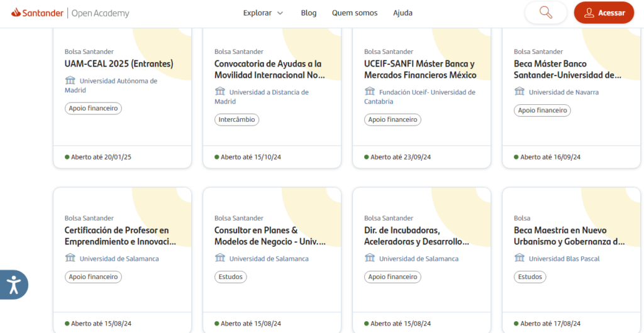
Task: Click the Santander Open Academy logo
Action: [70, 13]
